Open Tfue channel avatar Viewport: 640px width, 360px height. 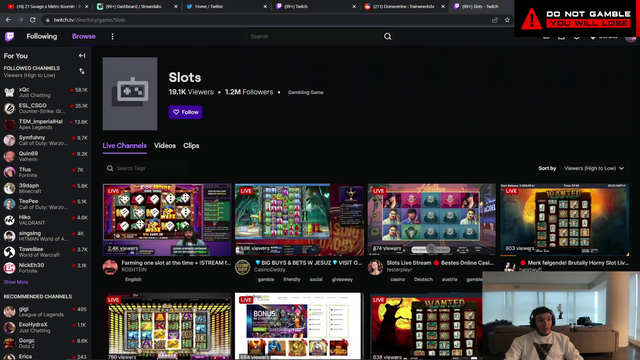(9, 172)
